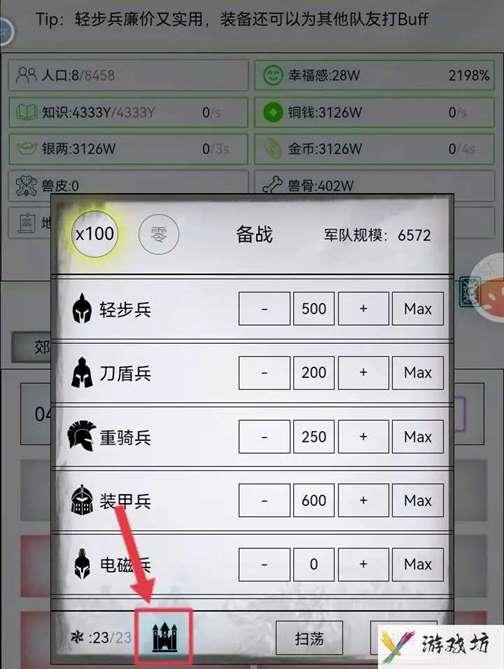The width and height of the screenshot is (504, 669).
Task: Click the 重骑兵 crested helmet icon
Action: pos(81,436)
